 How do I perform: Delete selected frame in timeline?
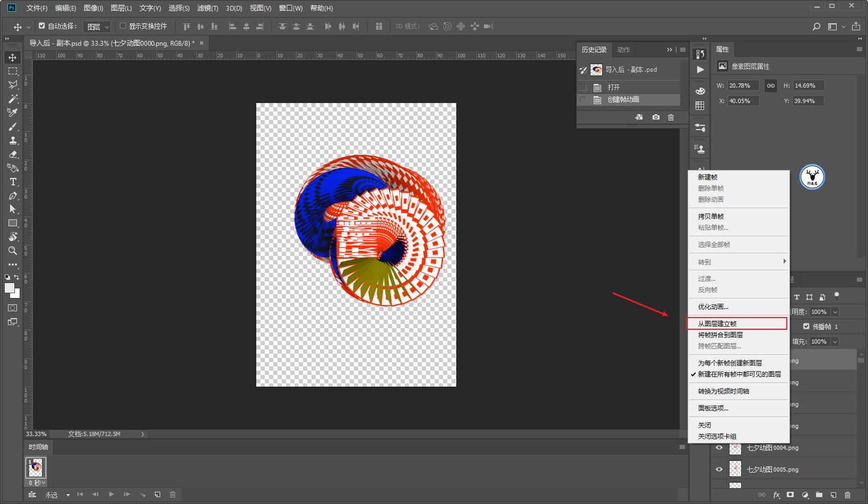click(172, 494)
